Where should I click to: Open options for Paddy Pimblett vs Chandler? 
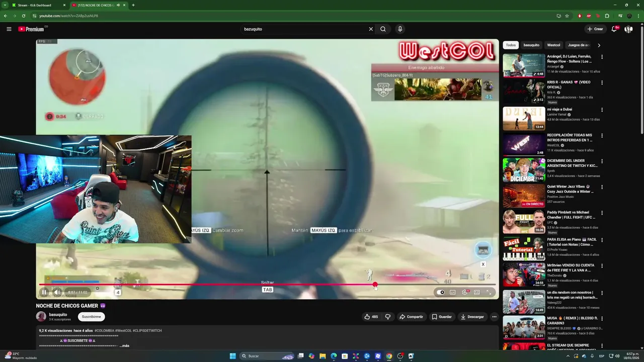point(602,213)
